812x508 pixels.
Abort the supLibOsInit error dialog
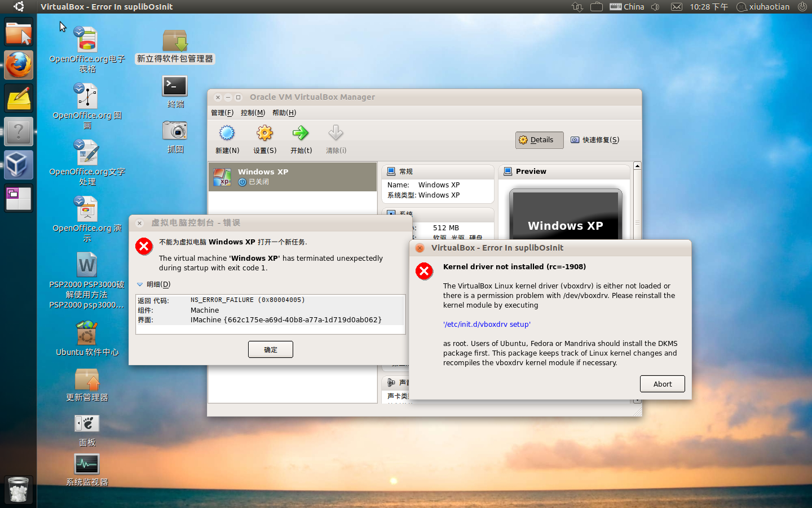tap(663, 384)
